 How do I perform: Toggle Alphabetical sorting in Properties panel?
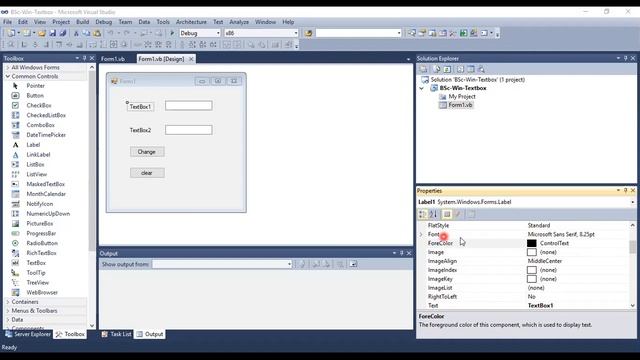click(x=433, y=214)
